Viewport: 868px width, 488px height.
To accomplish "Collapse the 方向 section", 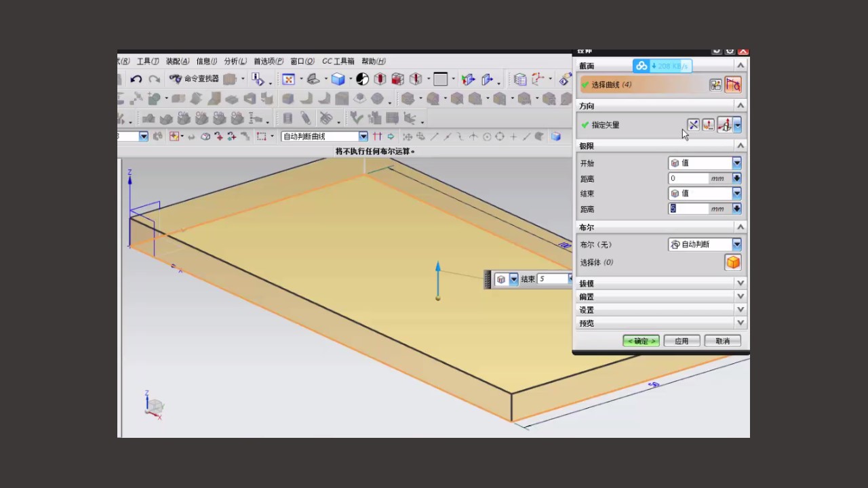I will (x=741, y=106).
